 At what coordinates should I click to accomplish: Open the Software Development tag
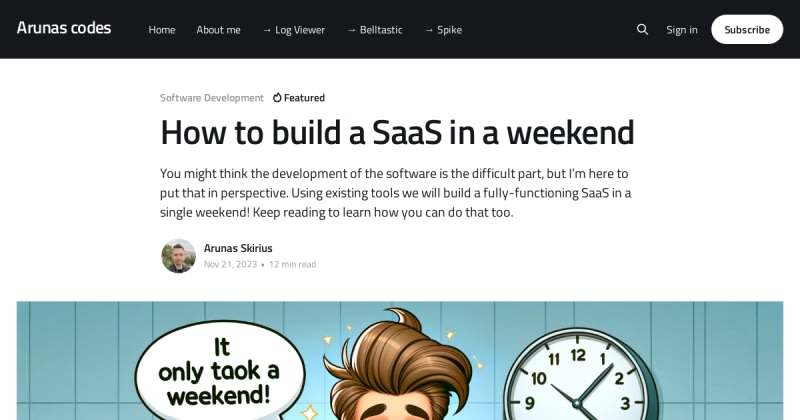[x=212, y=98]
